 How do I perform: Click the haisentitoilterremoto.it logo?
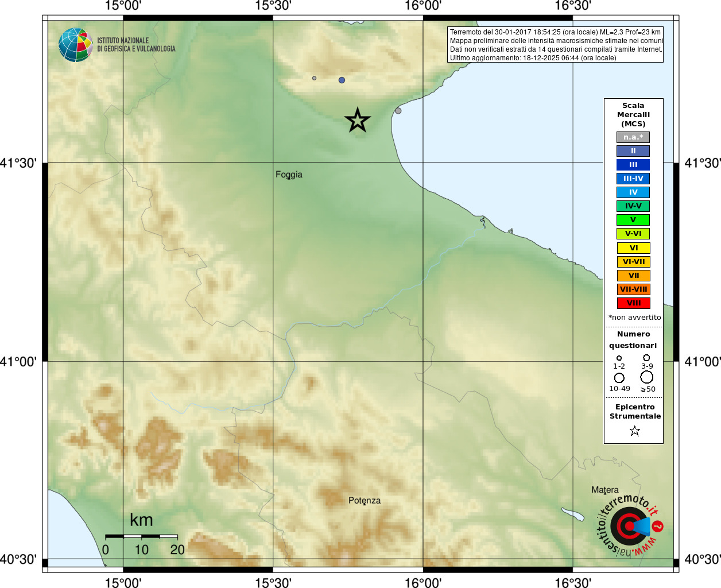click(x=630, y=525)
